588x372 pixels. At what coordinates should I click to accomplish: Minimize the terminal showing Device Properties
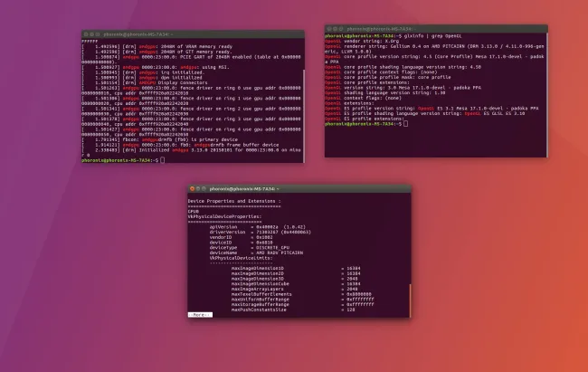point(198,188)
